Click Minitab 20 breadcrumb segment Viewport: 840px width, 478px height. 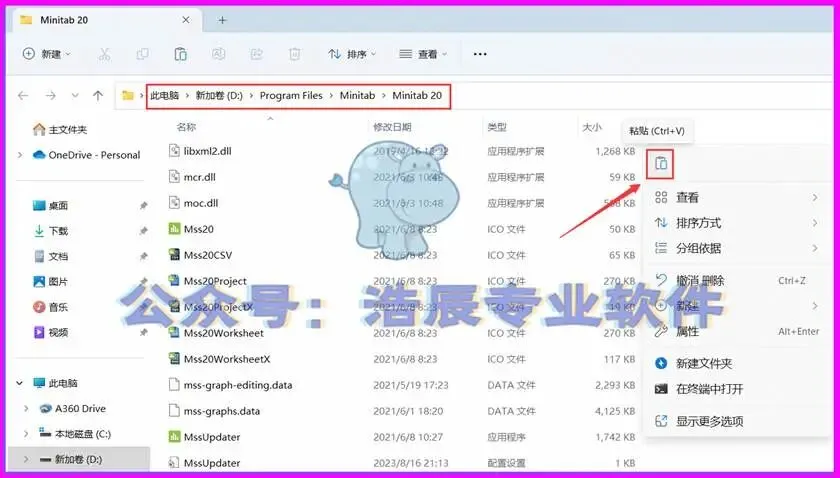tap(417, 95)
